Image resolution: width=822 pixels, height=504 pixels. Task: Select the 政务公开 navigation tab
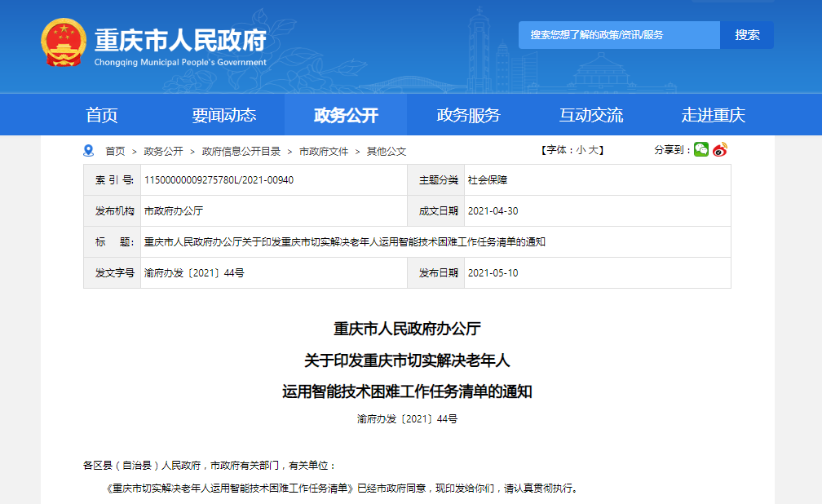tap(346, 115)
